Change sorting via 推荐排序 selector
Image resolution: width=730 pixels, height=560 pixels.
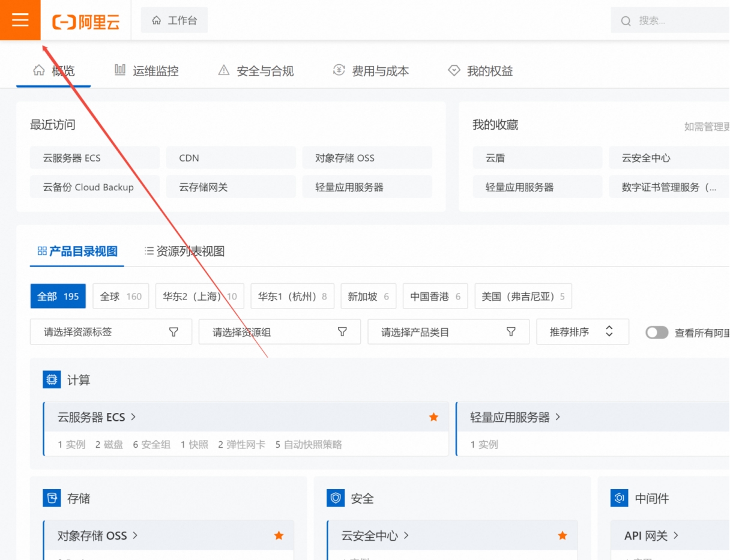pyautogui.click(x=582, y=332)
